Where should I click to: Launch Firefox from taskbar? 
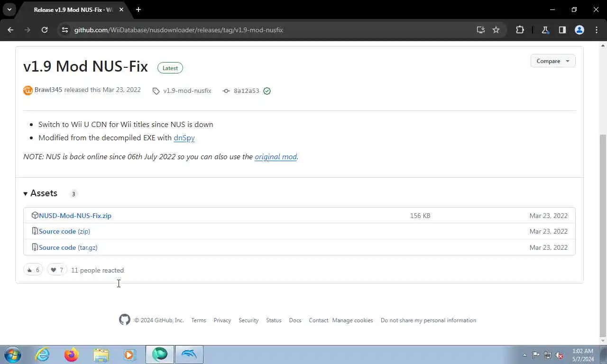coord(72,355)
